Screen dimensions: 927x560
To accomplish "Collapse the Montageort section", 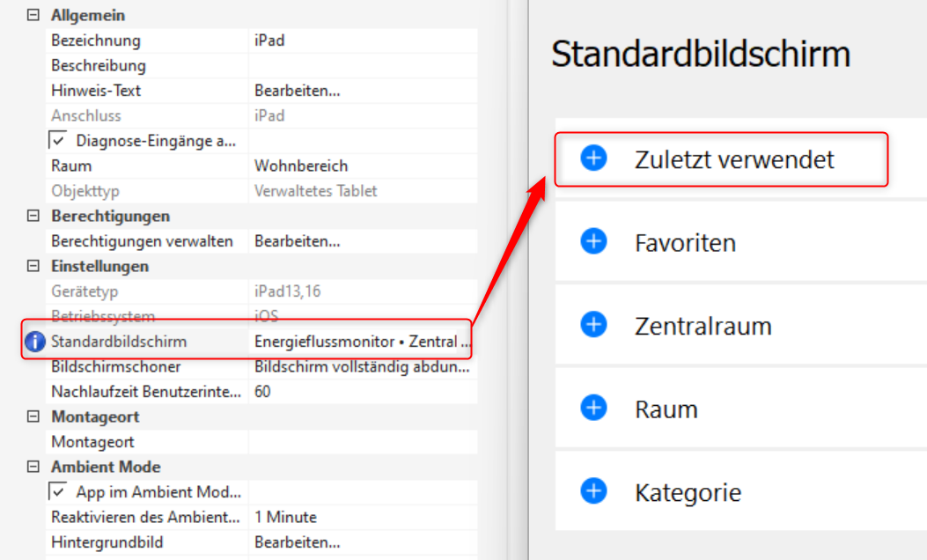I will coord(33,416).
